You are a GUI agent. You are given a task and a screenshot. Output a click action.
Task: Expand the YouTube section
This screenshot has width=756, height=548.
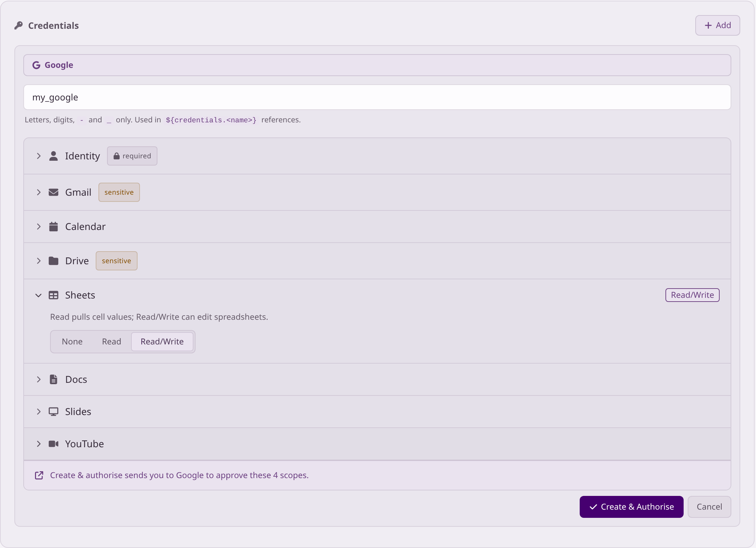[x=39, y=444]
